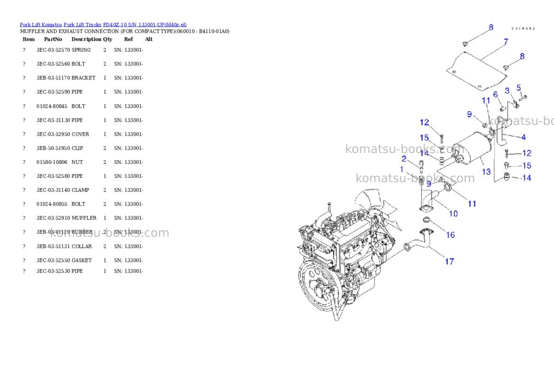This screenshot has width=554, height=392.
Task: Select part number 3EC-03-52530
Action: [x=53, y=271]
